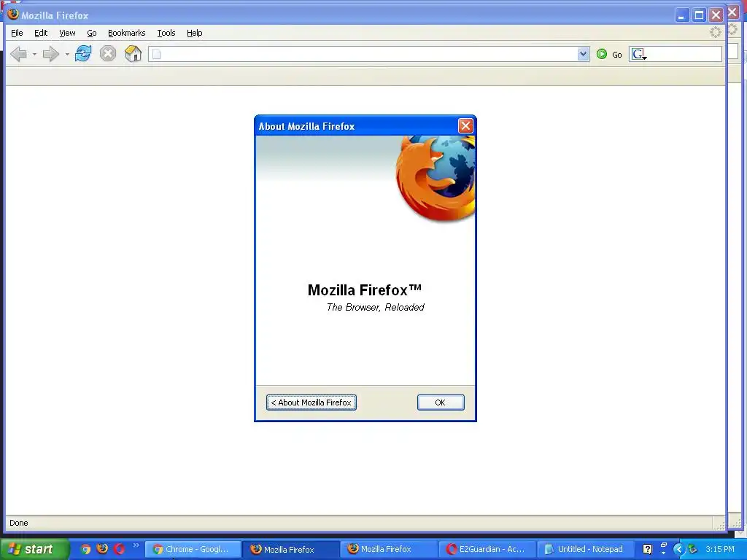Screen dimensions: 747x560
Task: Switch to second Mozilla Firefox taskbar item
Action: (388, 550)
